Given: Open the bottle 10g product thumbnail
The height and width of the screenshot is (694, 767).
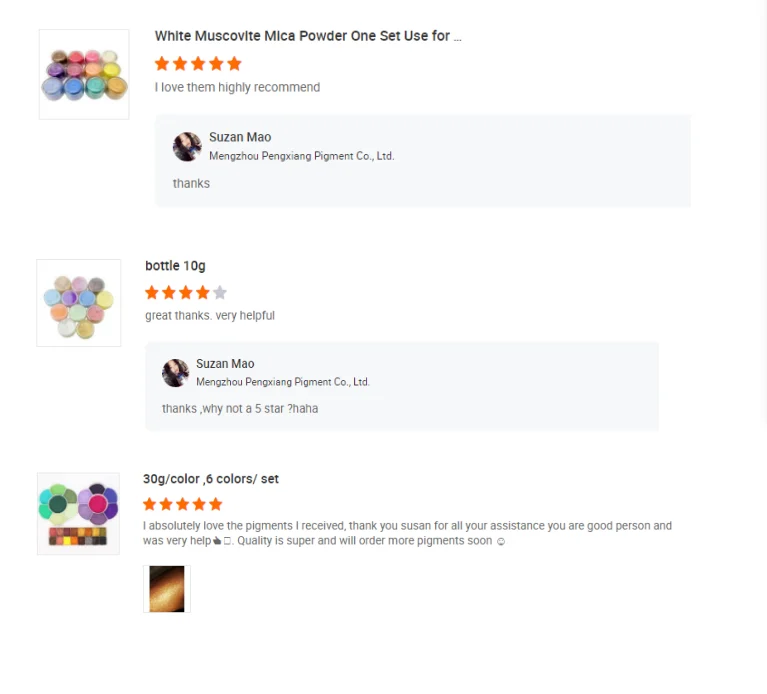Looking at the screenshot, I should [79, 303].
